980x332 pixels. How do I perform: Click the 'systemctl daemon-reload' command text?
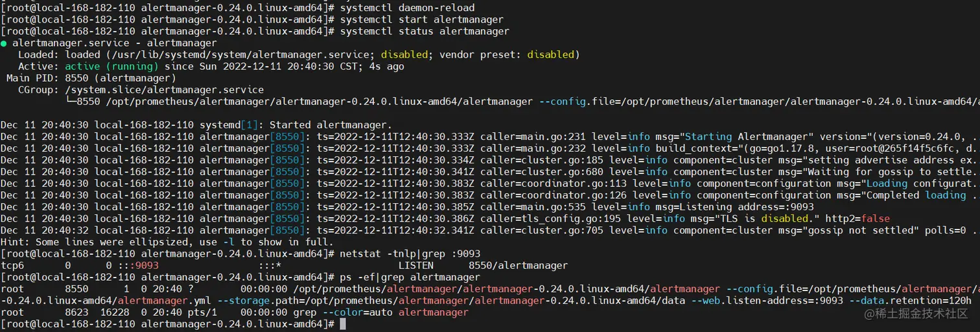point(407,8)
